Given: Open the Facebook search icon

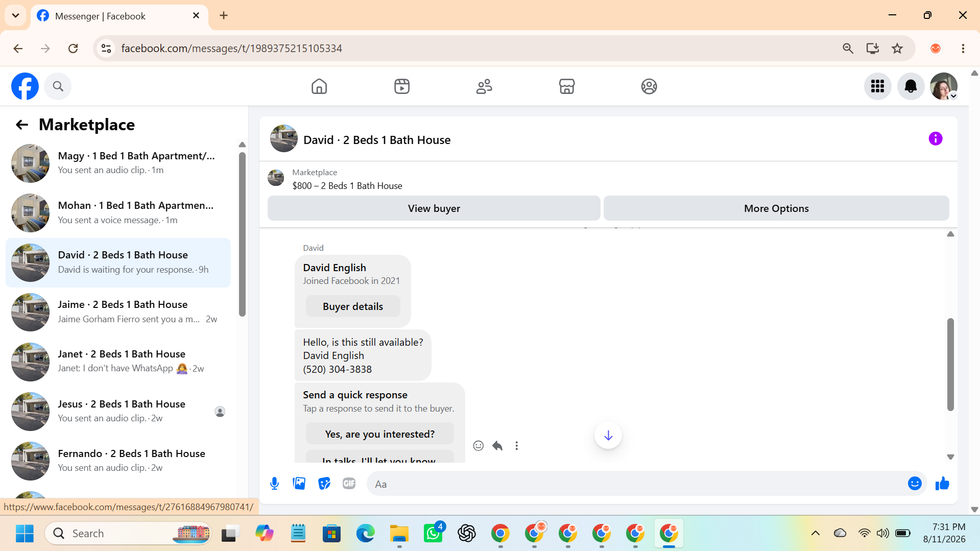Looking at the screenshot, I should [58, 86].
